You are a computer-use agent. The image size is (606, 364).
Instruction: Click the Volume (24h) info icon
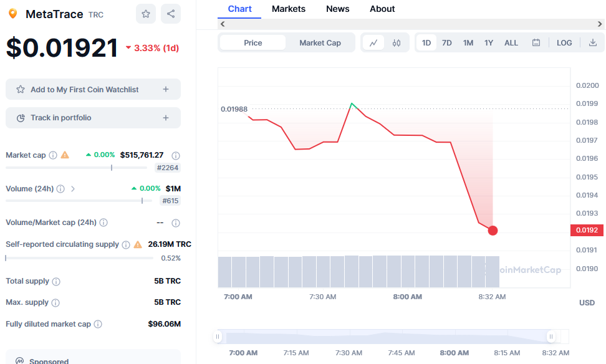[60, 189]
